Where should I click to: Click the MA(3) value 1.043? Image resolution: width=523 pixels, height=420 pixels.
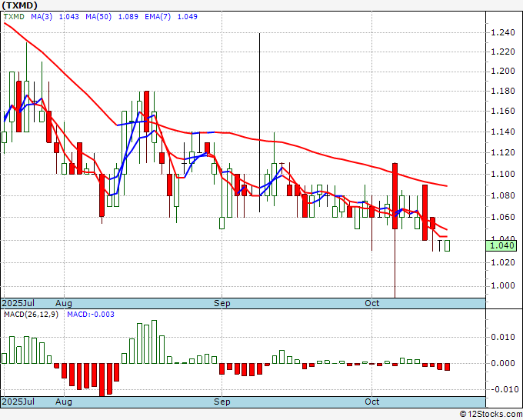(x=69, y=17)
